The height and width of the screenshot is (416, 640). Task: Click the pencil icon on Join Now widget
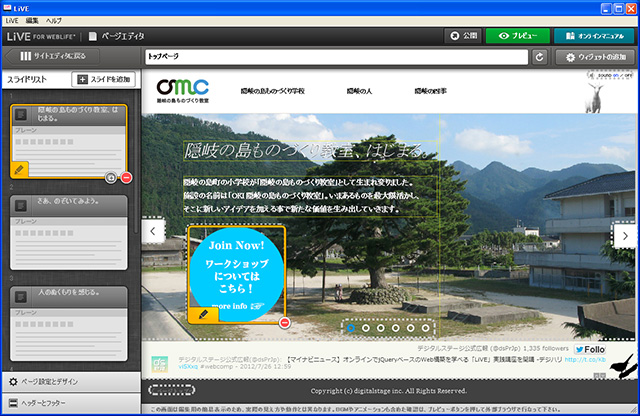pyautogui.click(x=203, y=314)
